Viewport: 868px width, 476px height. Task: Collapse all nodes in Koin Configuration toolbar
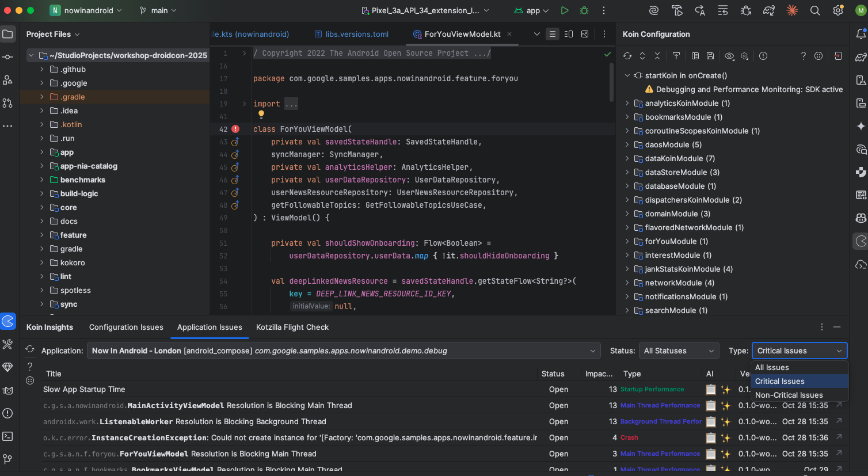click(x=657, y=56)
